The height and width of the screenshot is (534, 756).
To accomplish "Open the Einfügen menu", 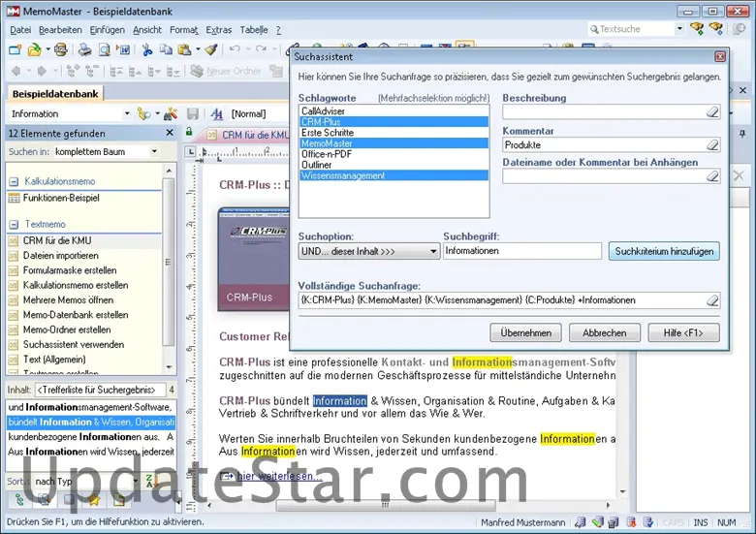I will (107, 30).
